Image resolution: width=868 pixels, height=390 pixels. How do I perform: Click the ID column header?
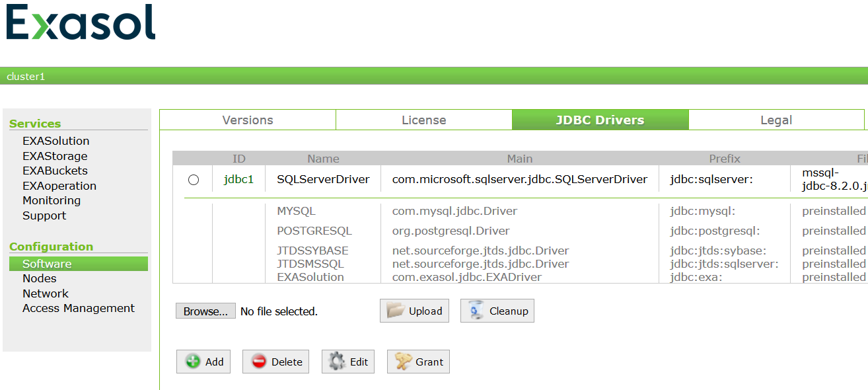tap(239, 159)
